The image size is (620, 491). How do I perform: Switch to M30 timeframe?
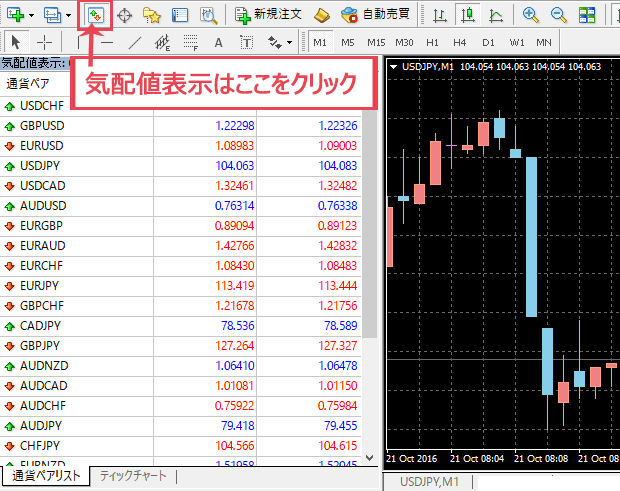tap(404, 42)
